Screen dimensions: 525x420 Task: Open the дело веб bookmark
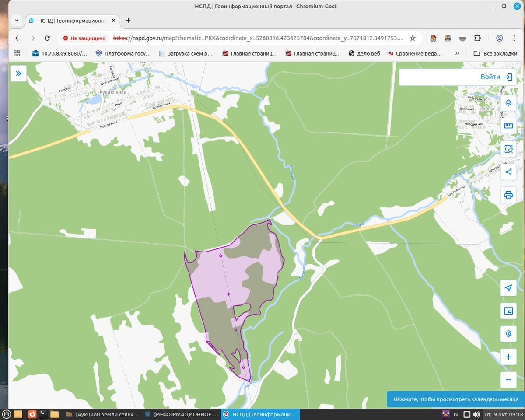(364, 53)
